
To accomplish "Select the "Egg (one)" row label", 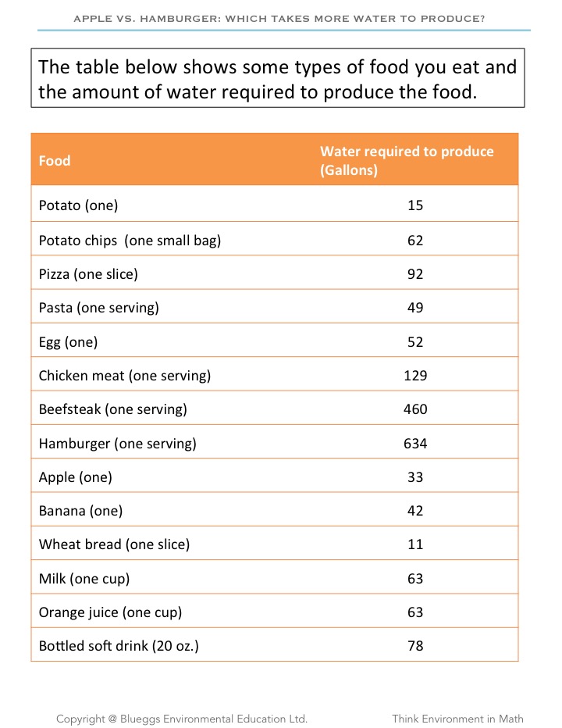I will (x=68, y=342).
